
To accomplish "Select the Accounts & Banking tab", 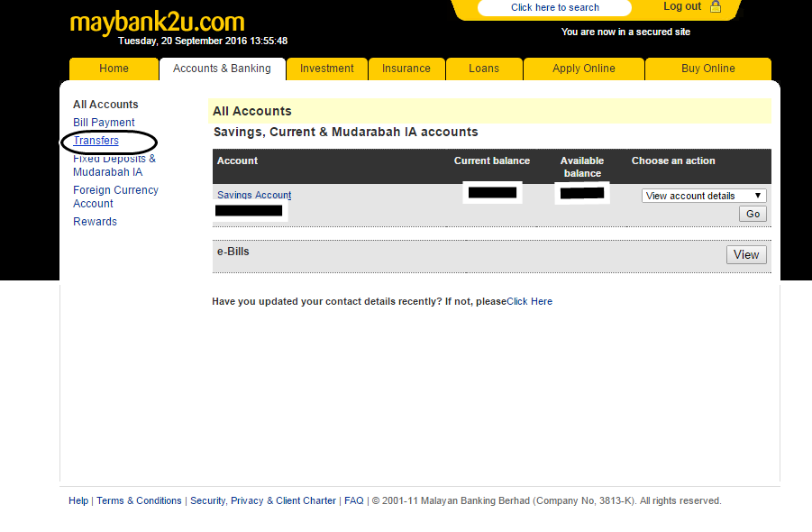I will (x=223, y=69).
